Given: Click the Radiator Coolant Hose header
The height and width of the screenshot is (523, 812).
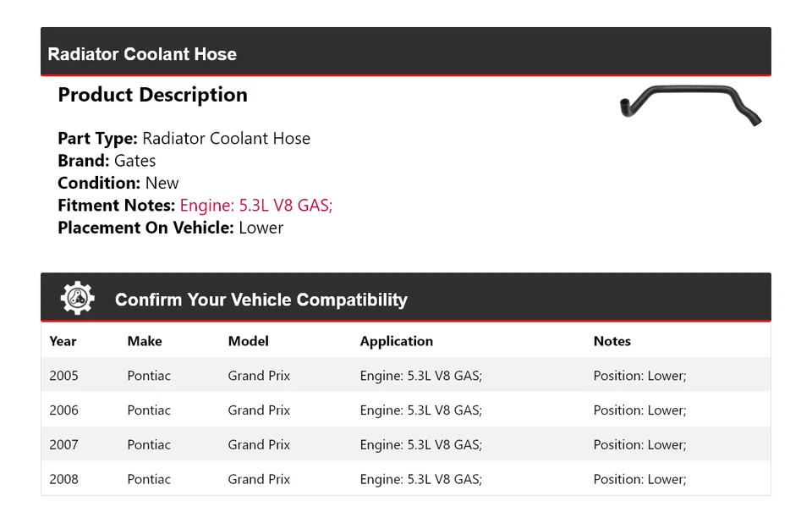Looking at the screenshot, I should [x=142, y=54].
